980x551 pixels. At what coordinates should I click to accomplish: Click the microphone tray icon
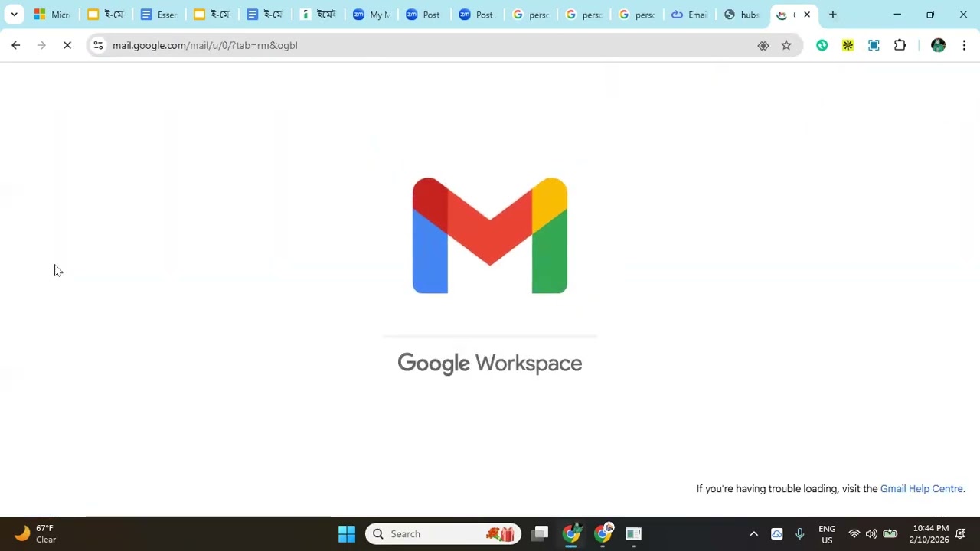800,533
